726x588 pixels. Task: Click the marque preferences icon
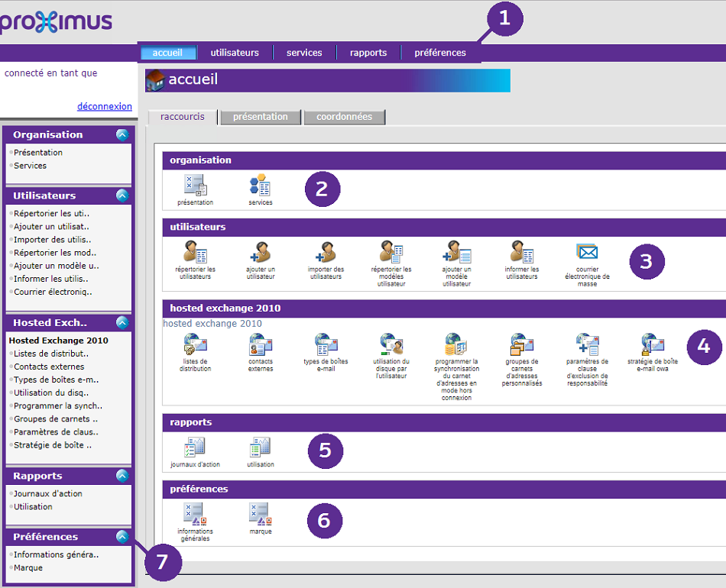pos(260,514)
